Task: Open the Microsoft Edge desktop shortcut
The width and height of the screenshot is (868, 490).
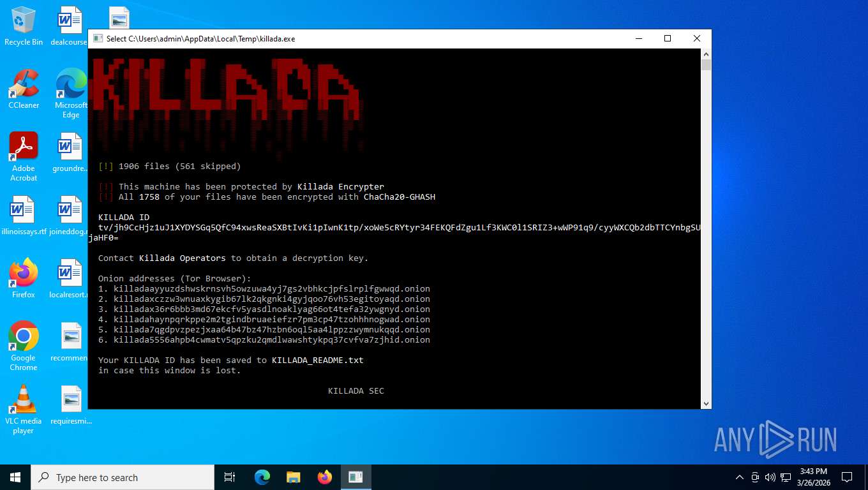Action: (x=71, y=93)
